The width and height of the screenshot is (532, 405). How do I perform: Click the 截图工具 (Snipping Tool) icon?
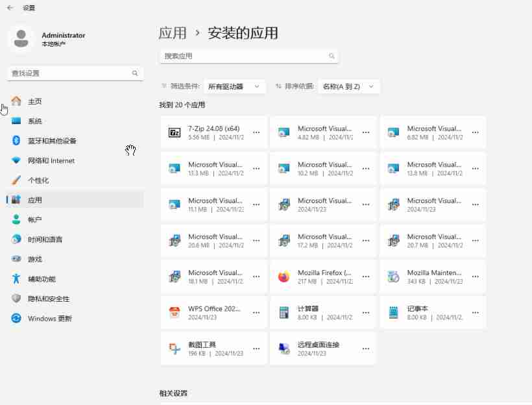pos(173,349)
